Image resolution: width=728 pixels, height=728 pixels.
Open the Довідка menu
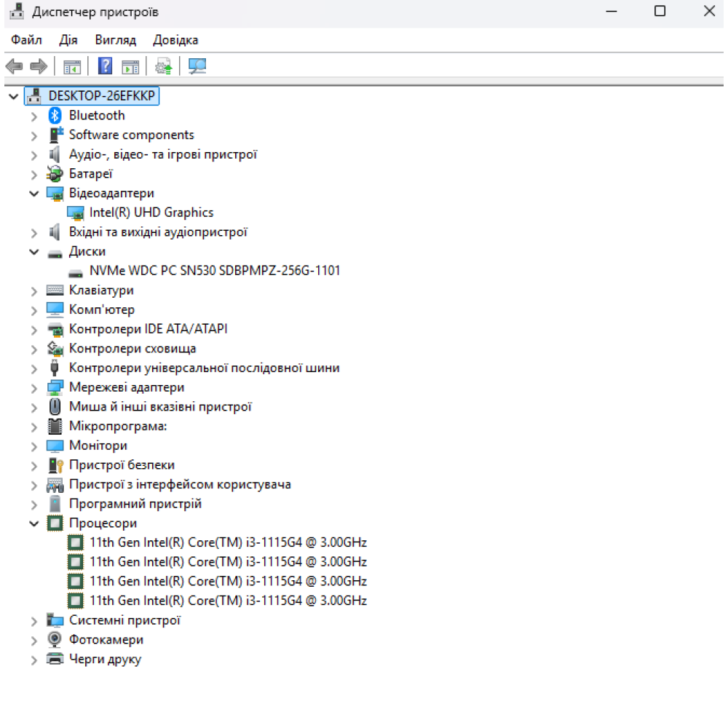point(175,40)
